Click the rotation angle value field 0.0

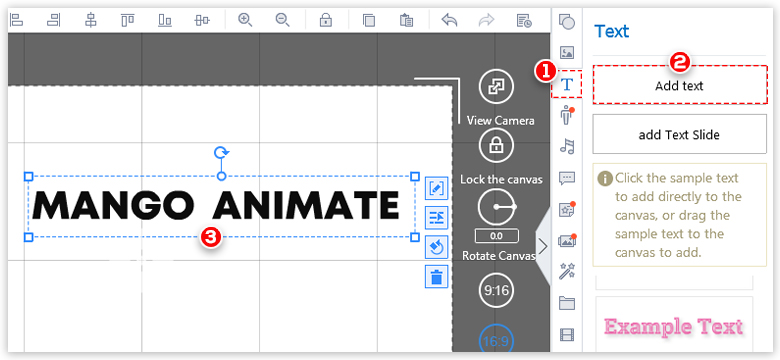(496, 236)
